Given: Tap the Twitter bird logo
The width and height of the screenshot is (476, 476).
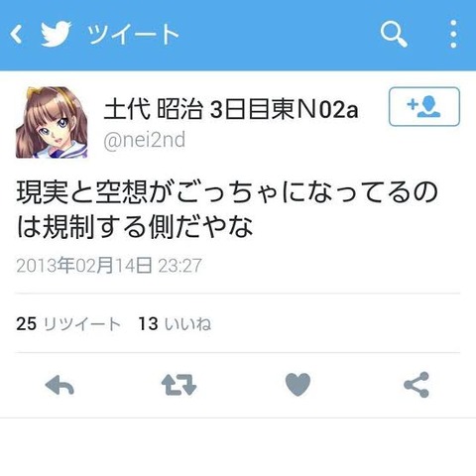Looking at the screenshot, I should click(56, 34).
